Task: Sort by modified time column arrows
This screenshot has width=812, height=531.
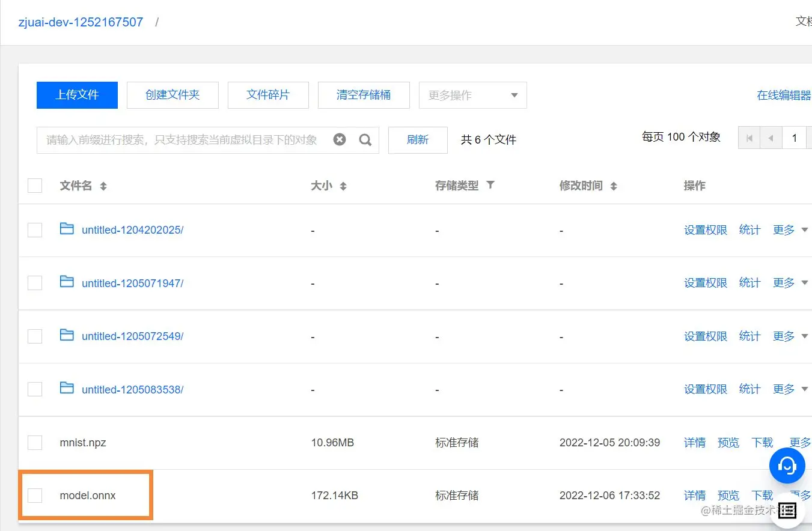Action: coord(614,186)
